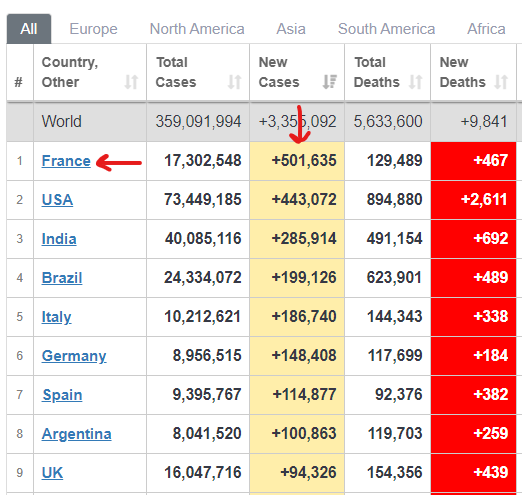Go to Italy country details
The height and width of the screenshot is (495, 522).
click(56, 317)
